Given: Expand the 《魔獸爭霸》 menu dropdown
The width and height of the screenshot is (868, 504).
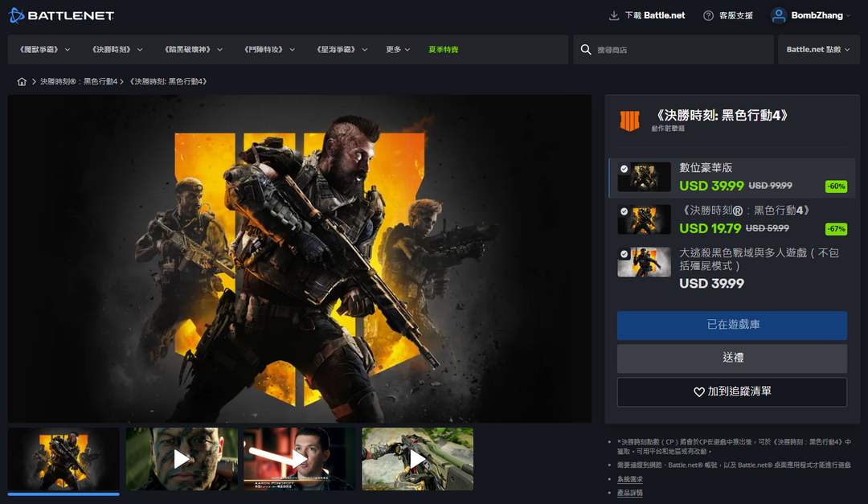Looking at the screenshot, I should point(45,50).
